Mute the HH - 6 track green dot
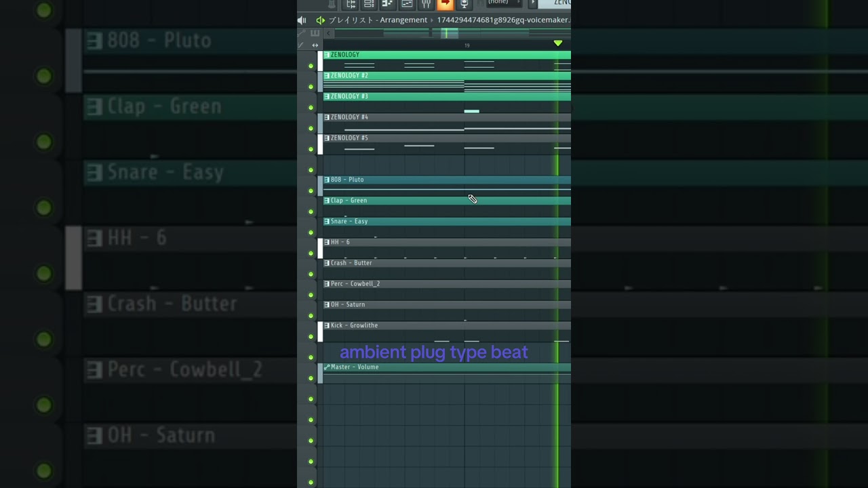This screenshot has width=868, height=488. pos(311,253)
